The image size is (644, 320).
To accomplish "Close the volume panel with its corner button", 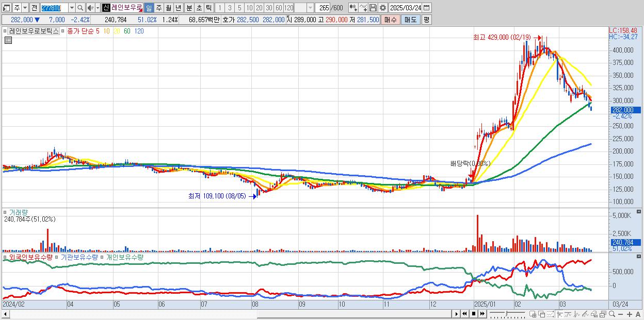I will tap(639, 212).
